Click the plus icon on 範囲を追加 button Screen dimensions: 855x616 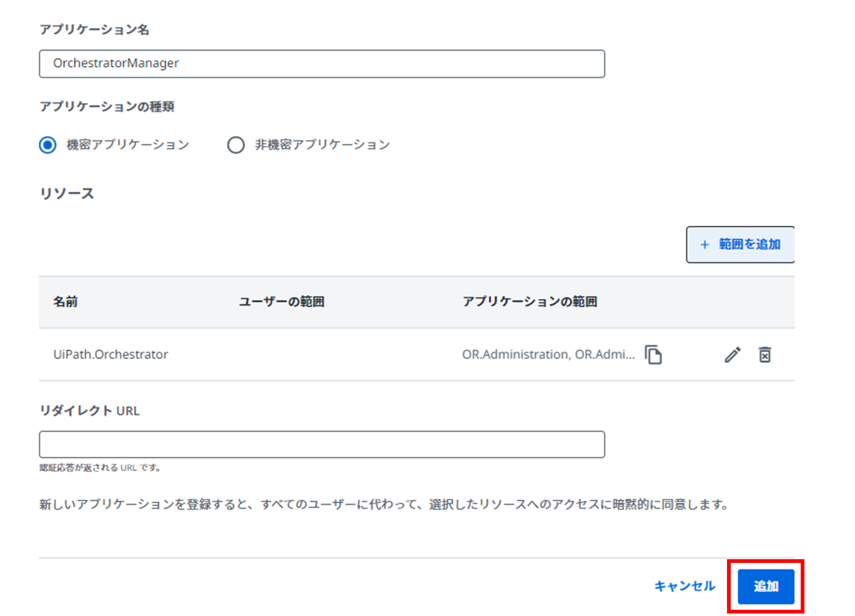[706, 245]
